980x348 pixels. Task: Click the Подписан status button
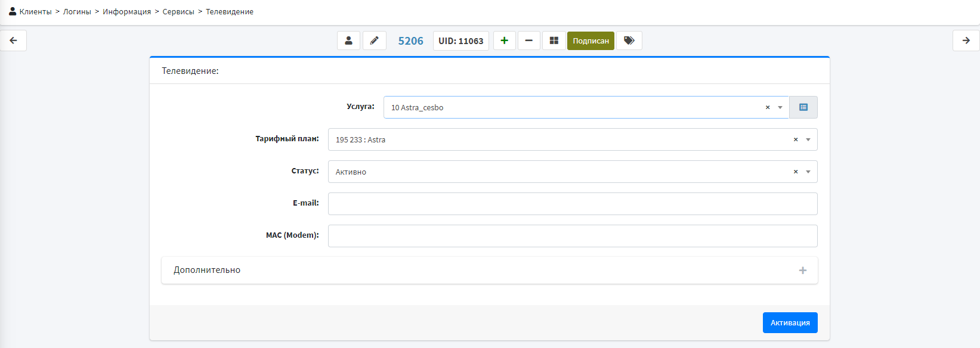click(591, 41)
